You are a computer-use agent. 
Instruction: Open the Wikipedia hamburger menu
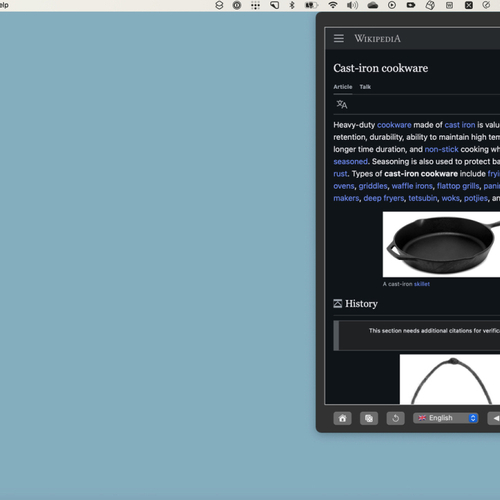(339, 38)
